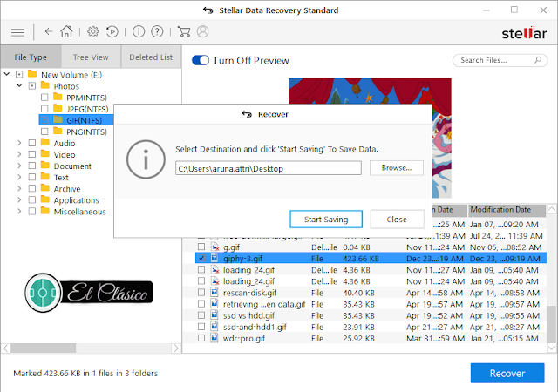Click the shopping cart buy icon

tap(184, 31)
